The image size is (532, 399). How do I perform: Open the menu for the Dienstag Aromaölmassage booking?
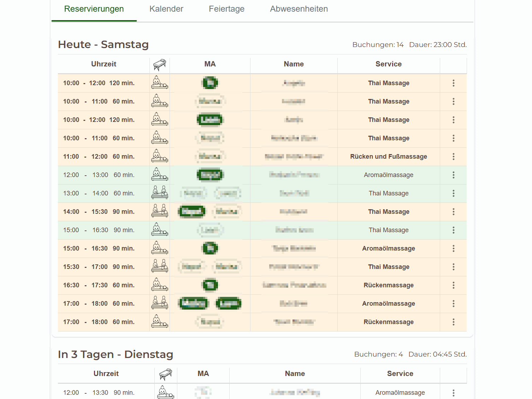coord(453,392)
